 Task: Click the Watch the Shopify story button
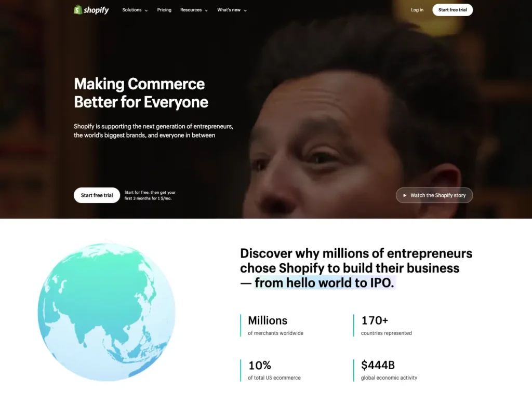[434, 195]
